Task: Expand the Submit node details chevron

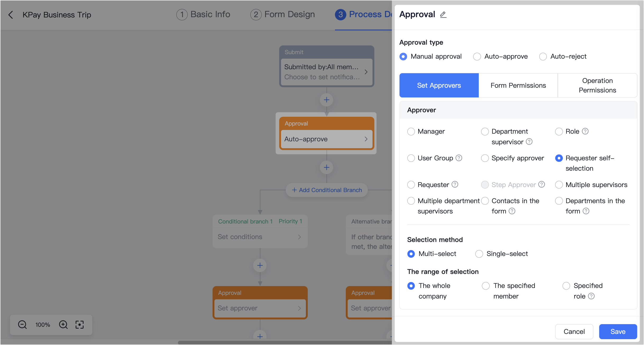Action: 366,72
